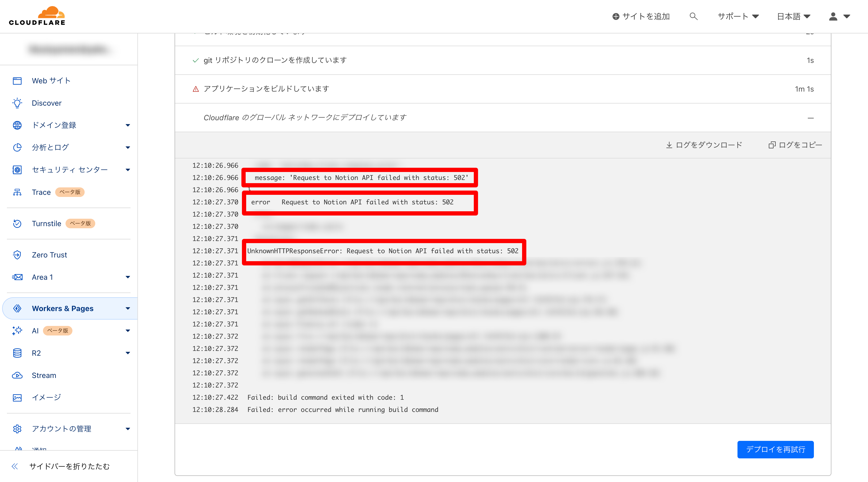Expand the 分析とログ submenu arrow
868x482 pixels.
tap(128, 148)
